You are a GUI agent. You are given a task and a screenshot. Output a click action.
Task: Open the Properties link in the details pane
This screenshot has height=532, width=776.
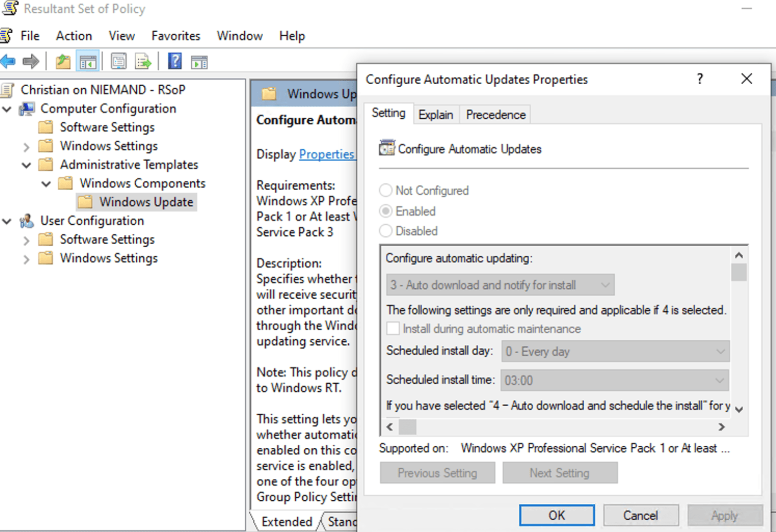coord(327,154)
